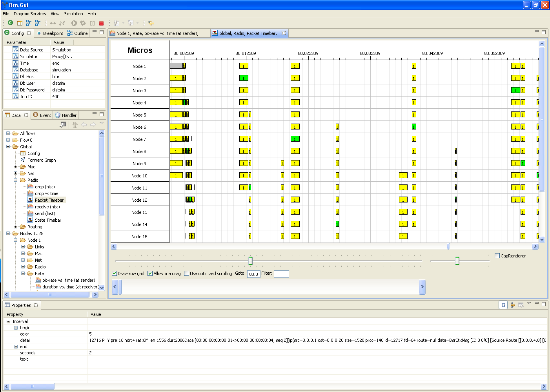
Task: Select State Timebar in the Radio folder
Action: tap(48, 220)
